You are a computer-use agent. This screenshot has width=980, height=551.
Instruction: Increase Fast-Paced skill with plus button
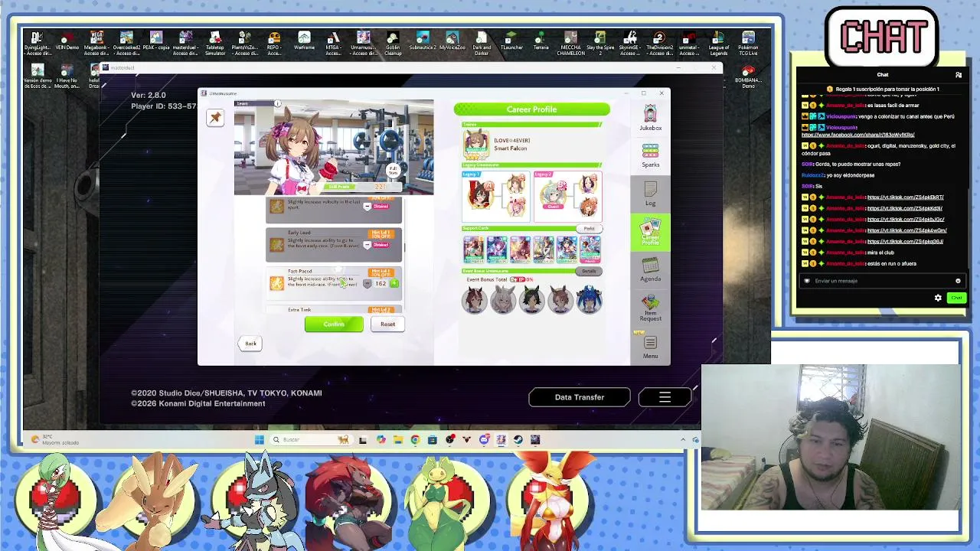click(x=394, y=284)
